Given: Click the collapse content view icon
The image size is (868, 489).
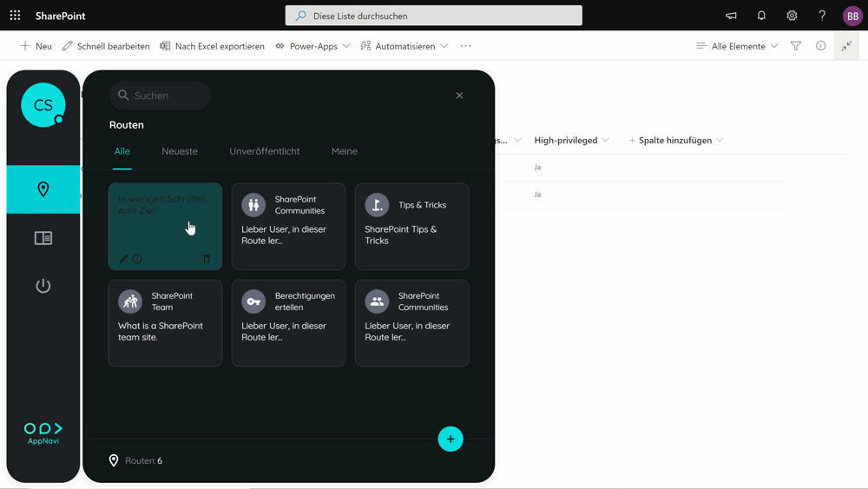Looking at the screenshot, I should click(846, 46).
